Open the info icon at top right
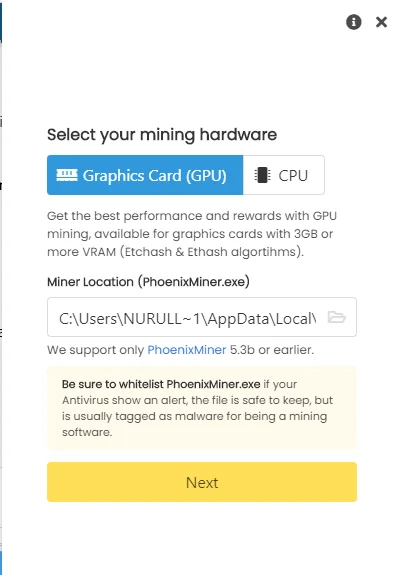Image resolution: width=400 pixels, height=575 pixels. click(353, 22)
